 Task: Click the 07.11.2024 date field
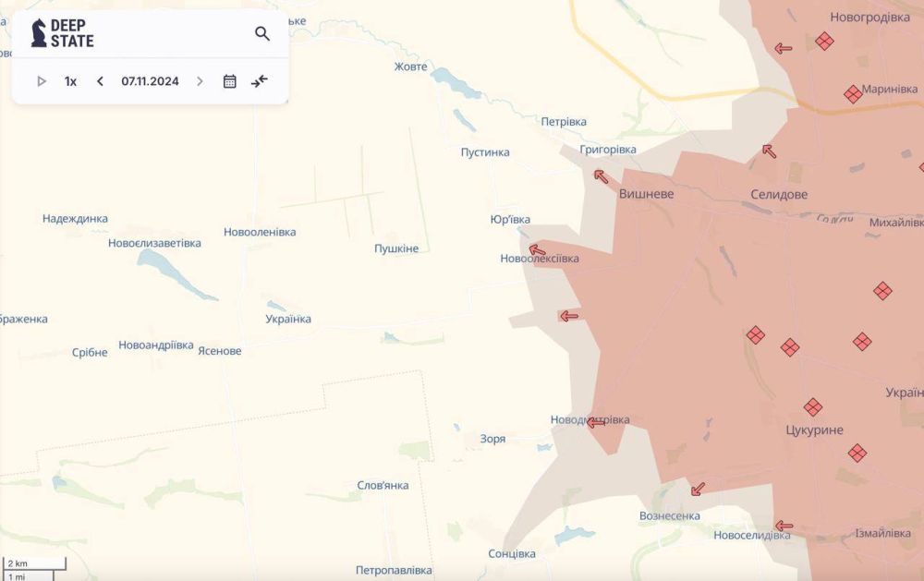150,81
